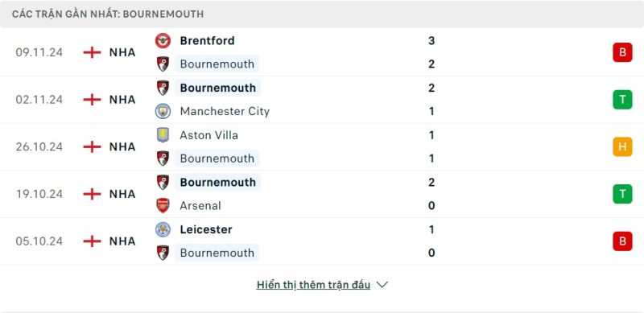Click the Arsenal club crest

coord(163,205)
